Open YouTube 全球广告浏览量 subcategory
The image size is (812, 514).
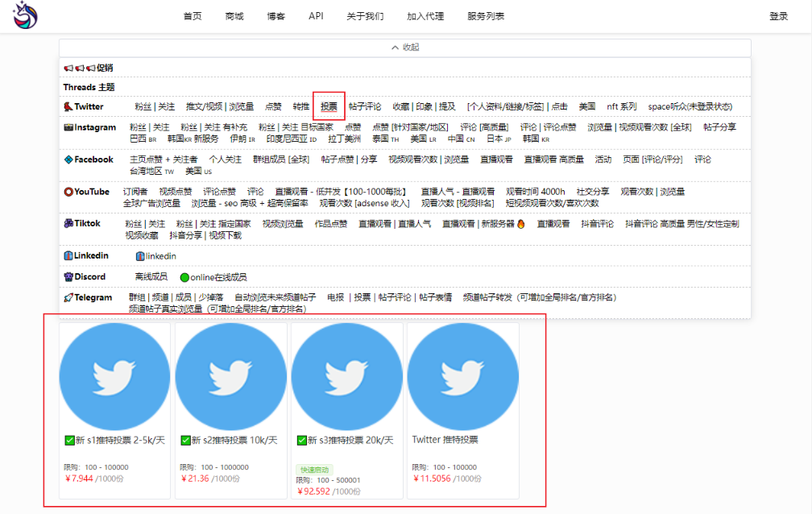pos(151,203)
